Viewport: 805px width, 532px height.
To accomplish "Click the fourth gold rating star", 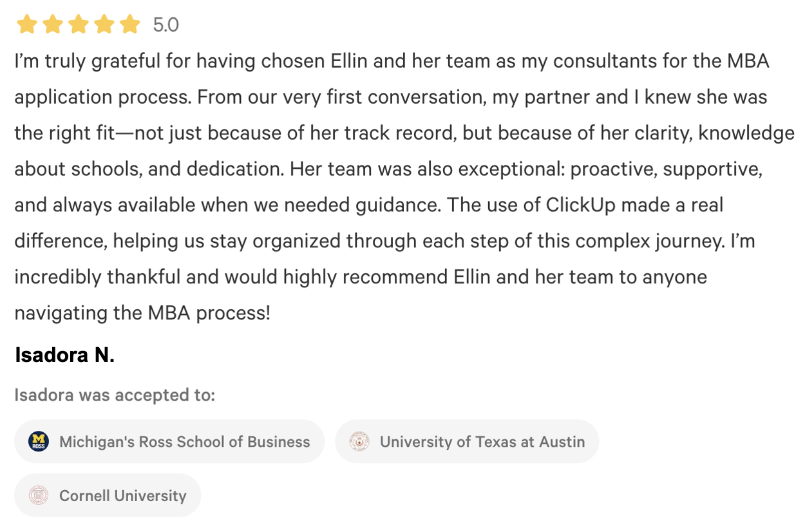I will 104,25.
